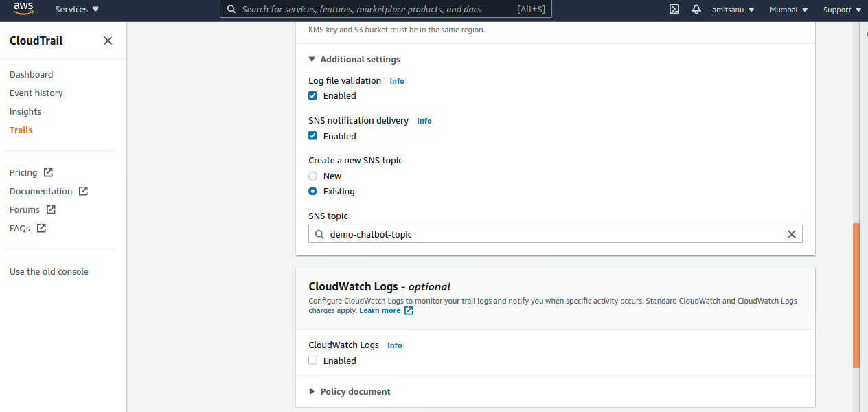Open Info link for Log file validation
Image resolution: width=868 pixels, height=412 pixels.
coord(397,81)
